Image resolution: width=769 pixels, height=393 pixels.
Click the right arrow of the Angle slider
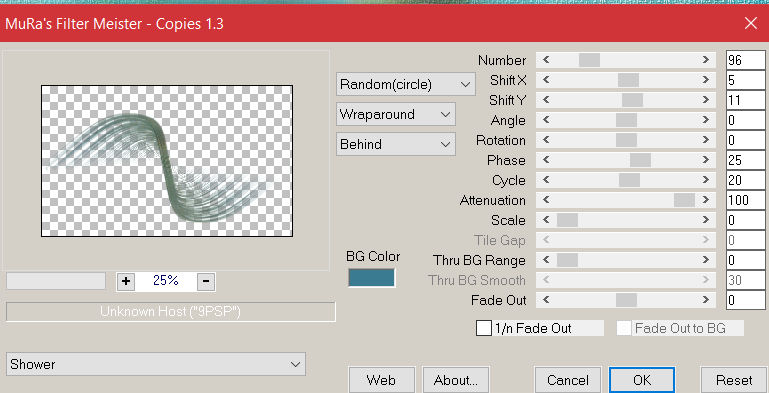click(705, 120)
